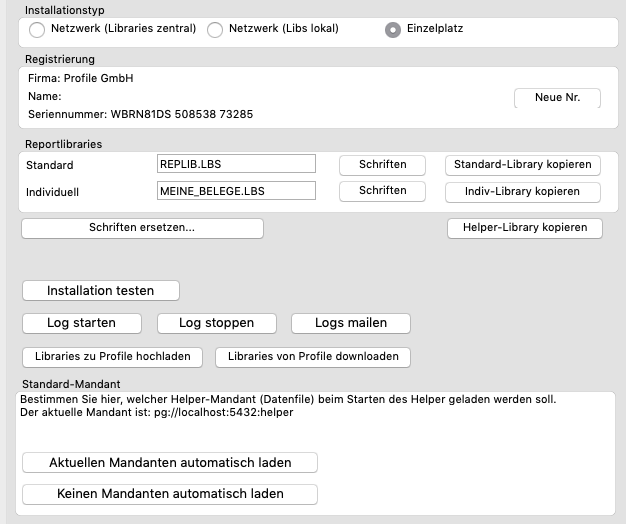Stop logging with Log stoppen

coord(216,323)
